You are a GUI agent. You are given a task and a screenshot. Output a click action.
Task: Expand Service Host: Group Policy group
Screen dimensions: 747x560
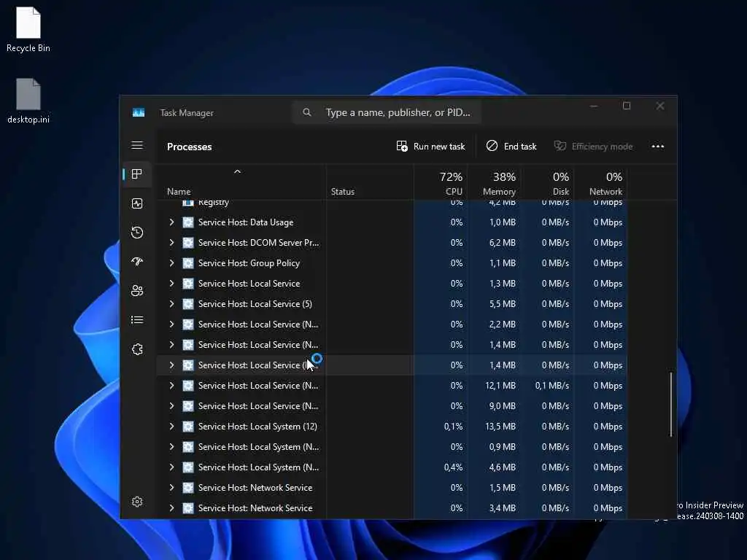(171, 263)
